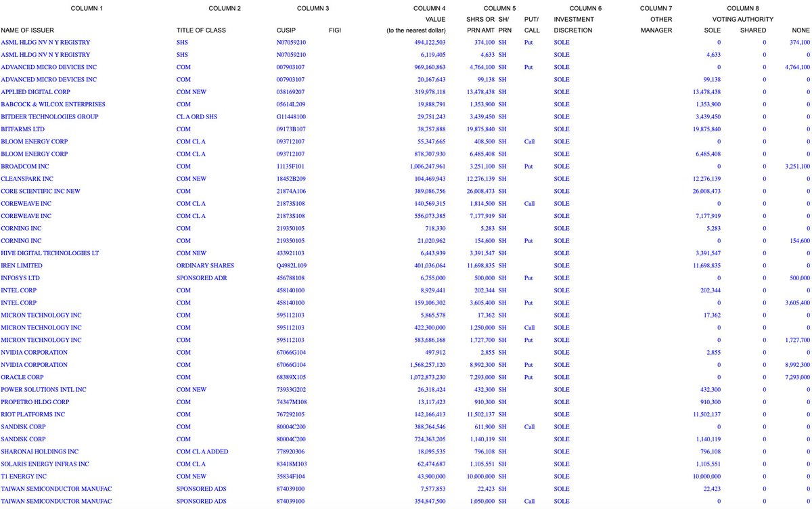The height and width of the screenshot is (509, 812).
Task: Select the value 969,160,863 for AMD
Action: (430, 67)
